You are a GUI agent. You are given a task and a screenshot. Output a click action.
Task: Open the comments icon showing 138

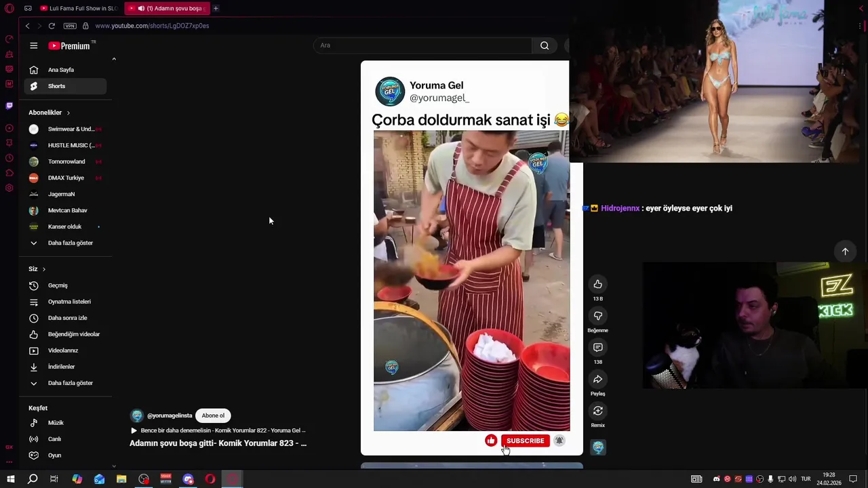[x=597, y=348]
